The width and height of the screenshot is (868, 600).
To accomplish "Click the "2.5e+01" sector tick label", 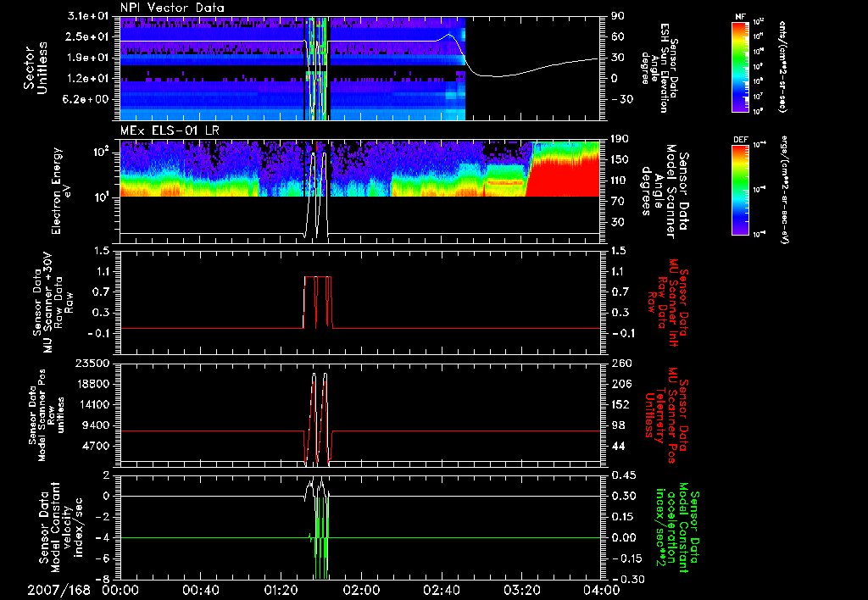I will pos(88,36).
